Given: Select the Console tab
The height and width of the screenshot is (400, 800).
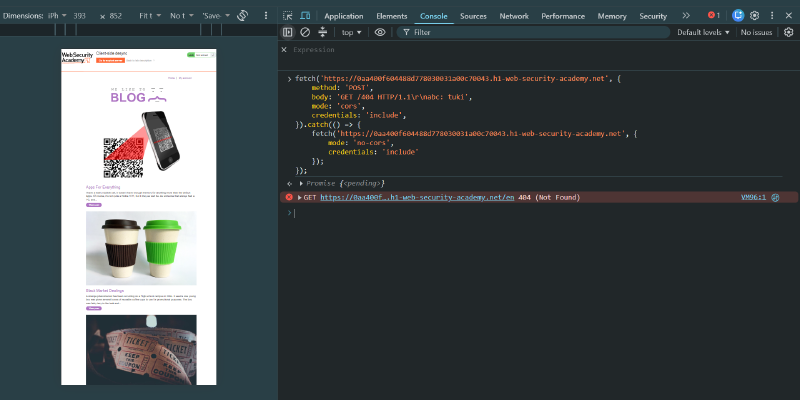Looking at the screenshot, I should pyautogui.click(x=434, y=16).
